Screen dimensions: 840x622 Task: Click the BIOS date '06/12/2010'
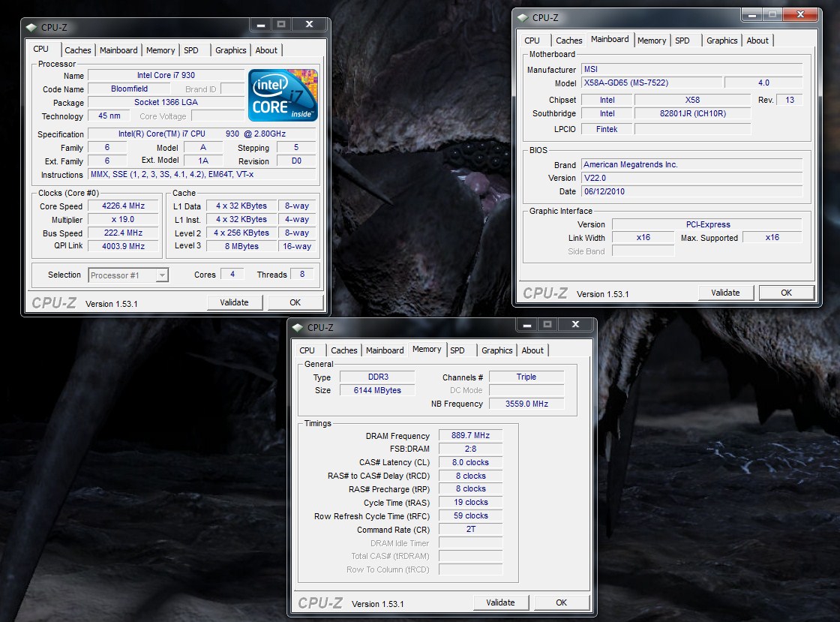point(691,191)
